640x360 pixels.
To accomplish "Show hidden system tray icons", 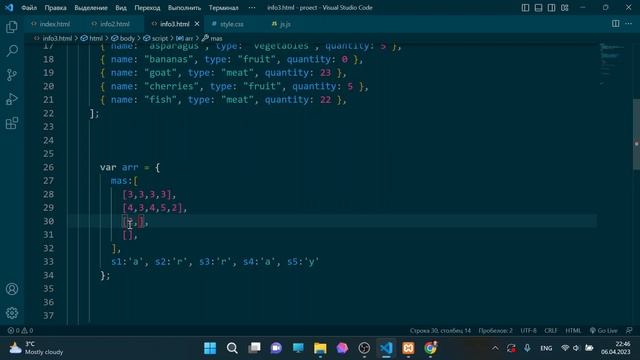I will pyautogui.click(x=495, y=348).
